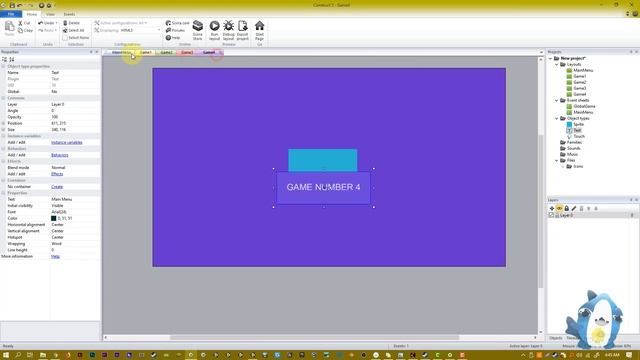640x360 pixels.
Task: Click the categorized sort icon in Properties
Action: [4, 60]
